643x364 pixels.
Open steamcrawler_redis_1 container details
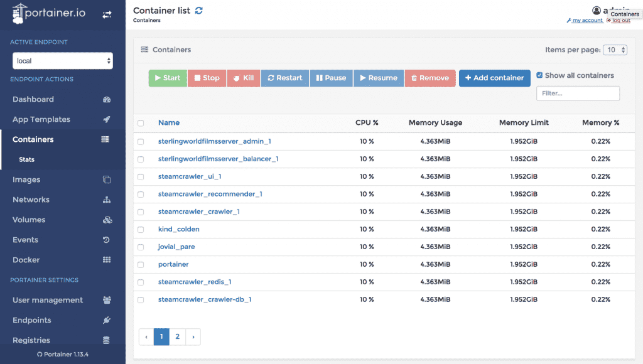(x=195, y=282)
